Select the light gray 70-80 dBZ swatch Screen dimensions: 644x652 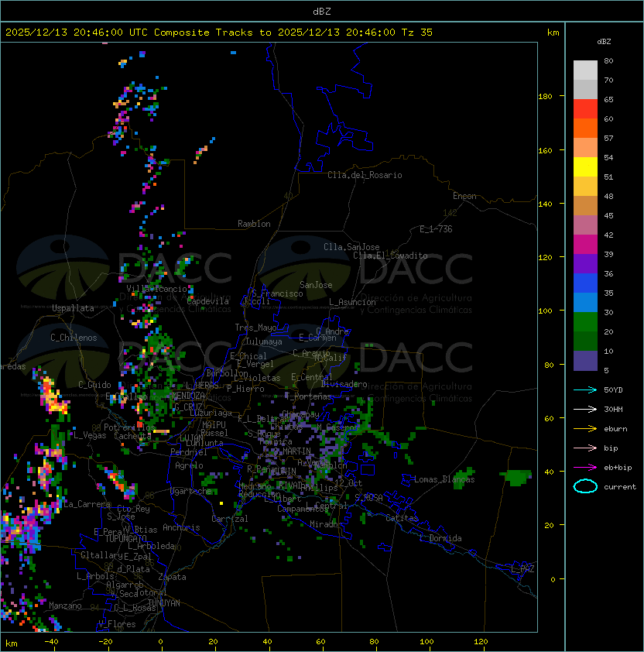(585, 70)
